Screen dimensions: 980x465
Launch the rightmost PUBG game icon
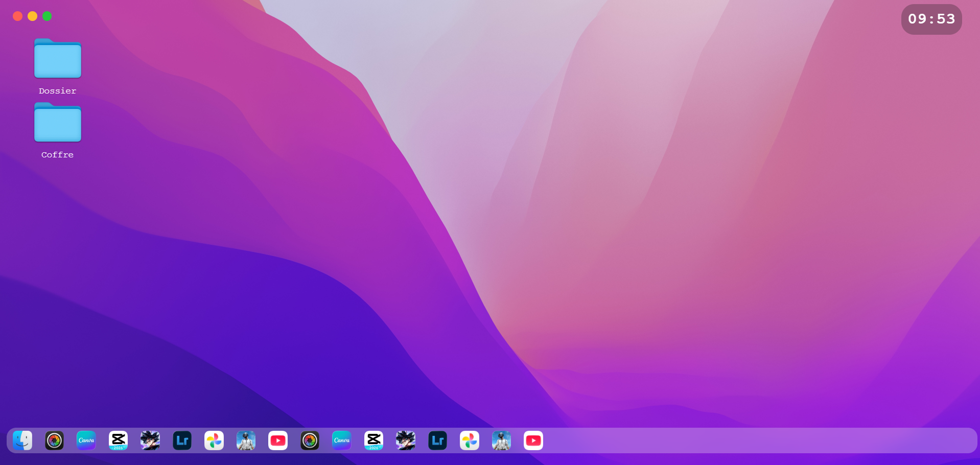pyautogui.click(x=501, y=440)
